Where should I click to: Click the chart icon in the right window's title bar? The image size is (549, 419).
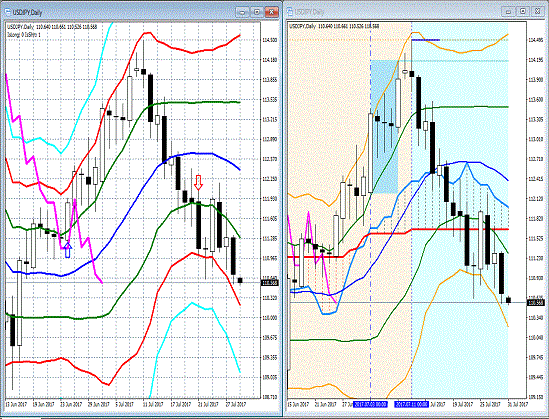[x=290, y=12]
